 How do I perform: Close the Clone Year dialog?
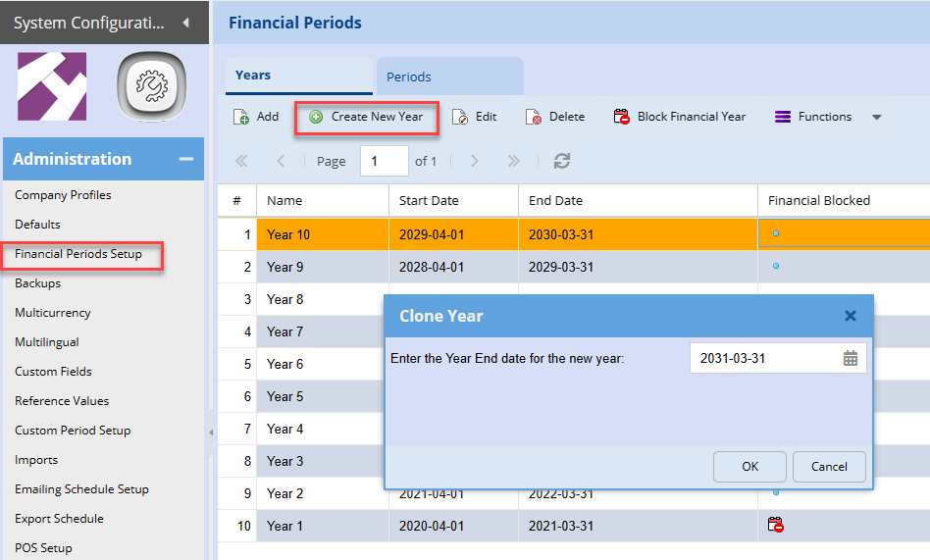(851, 316)
